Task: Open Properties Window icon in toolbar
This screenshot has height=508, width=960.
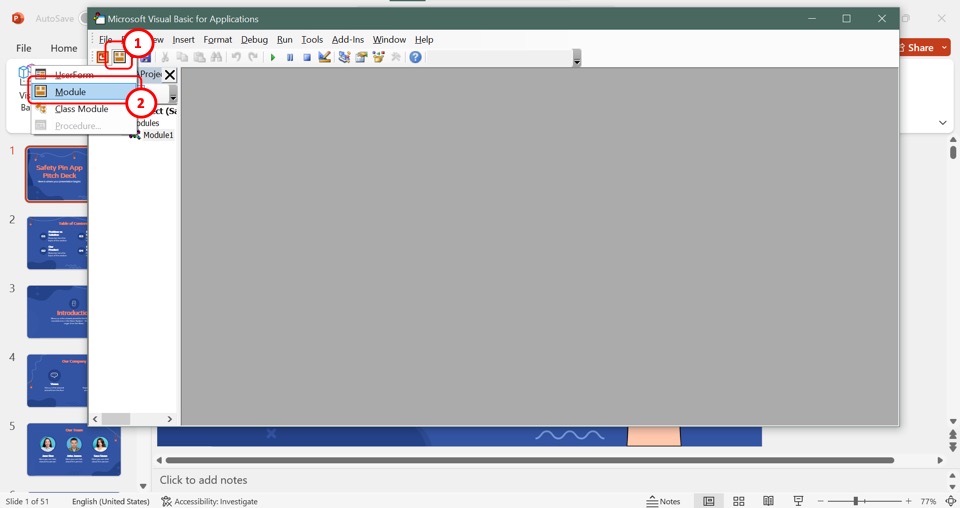Action: [361, 58]
